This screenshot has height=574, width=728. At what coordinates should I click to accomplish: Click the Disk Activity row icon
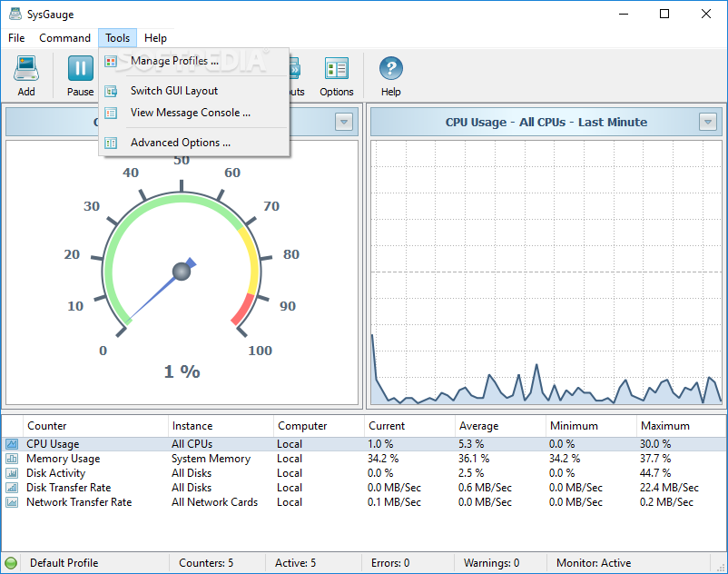click(12, 473)
